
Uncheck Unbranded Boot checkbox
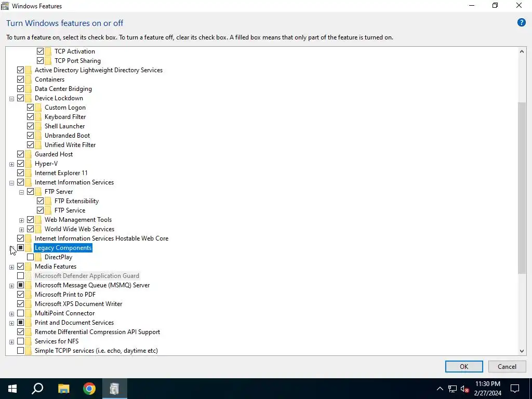click(30, 136)
